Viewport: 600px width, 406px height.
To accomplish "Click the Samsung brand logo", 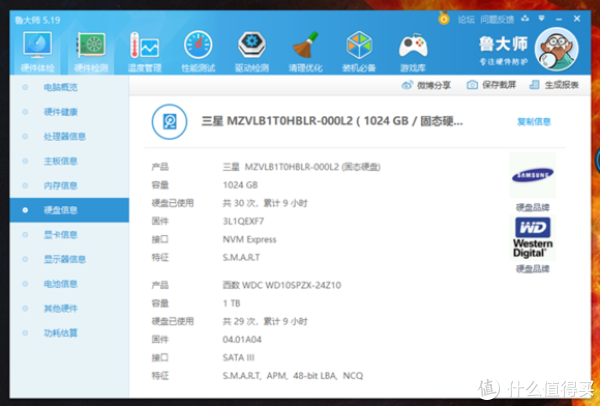I will 533,175.
